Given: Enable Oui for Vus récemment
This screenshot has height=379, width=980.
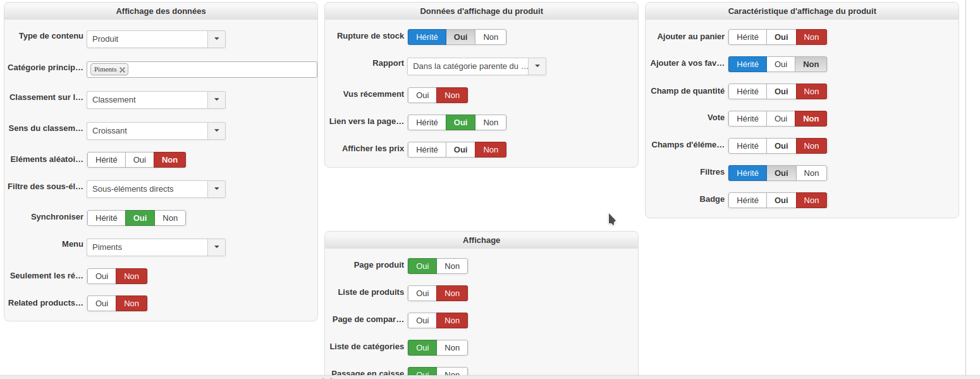Looking at the screenshot, I should coord(422,96).
